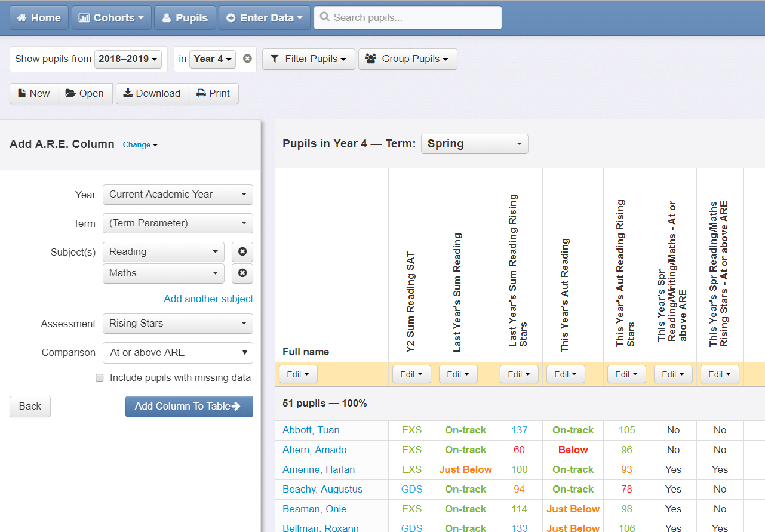Open Edit menu for Last Year's Sum Reading
Viewport: 765px width, 532px height.
click(458, 374)
